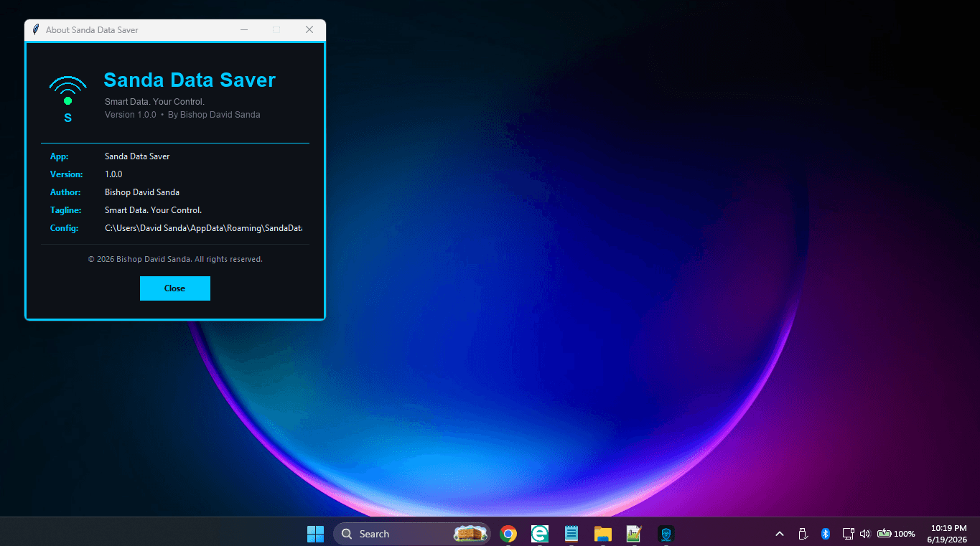Click the config path 'C:\Users\David Sanda\AppData' value
Screen dimensions: 980x546
point(203,228)
